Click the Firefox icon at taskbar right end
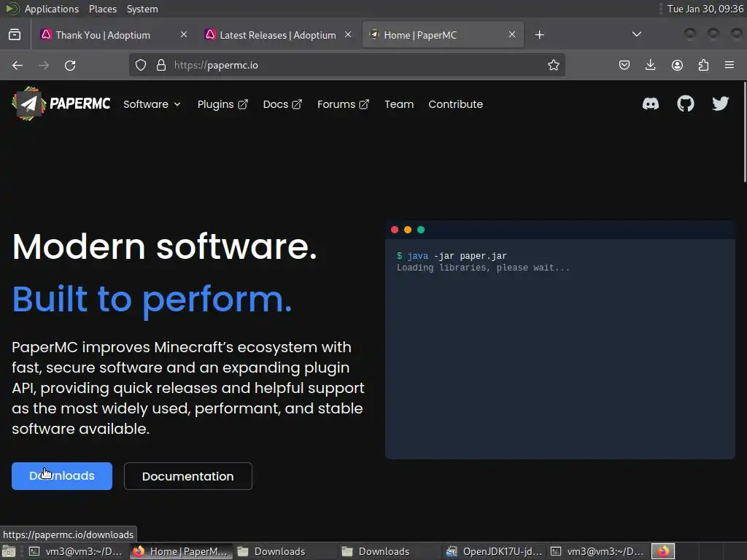 [x=662, y=551]
